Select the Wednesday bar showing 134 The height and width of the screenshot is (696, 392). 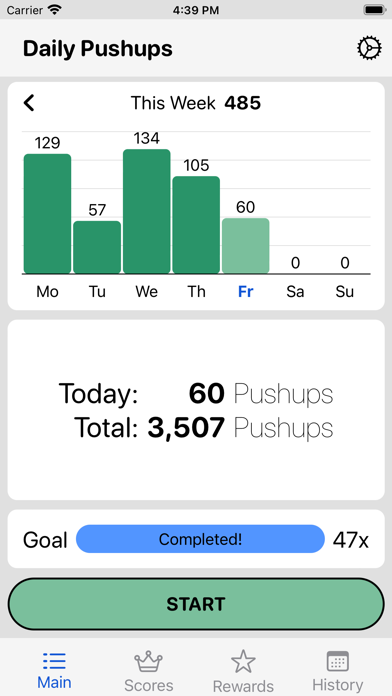point(147,211)
